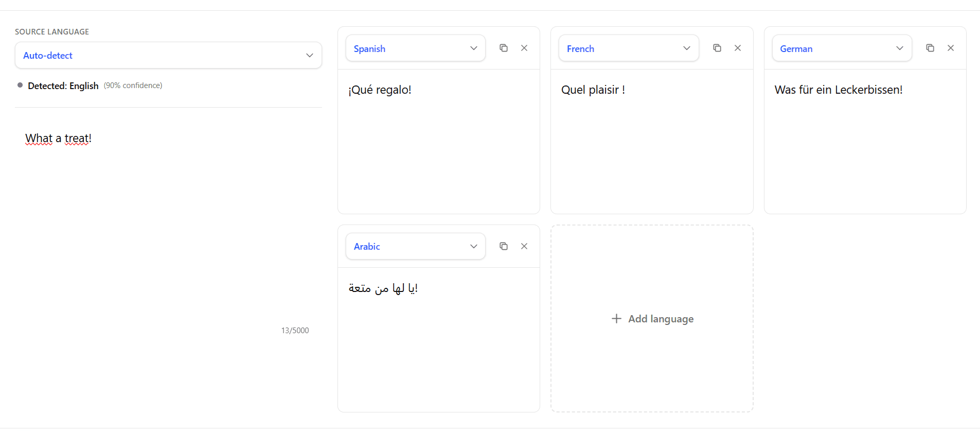
Task: Copy the Spanish translation
Action: 504,48
